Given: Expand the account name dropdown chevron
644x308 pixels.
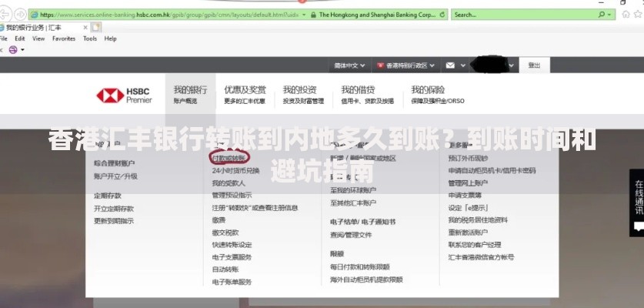Looking at the screenshot, I should (x=512, y=65).
